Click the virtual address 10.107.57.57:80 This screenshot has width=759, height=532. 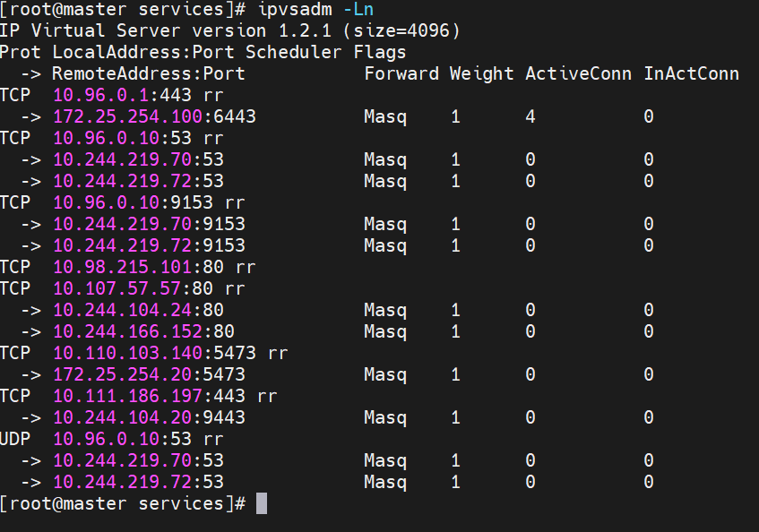[x=133, y=288]
